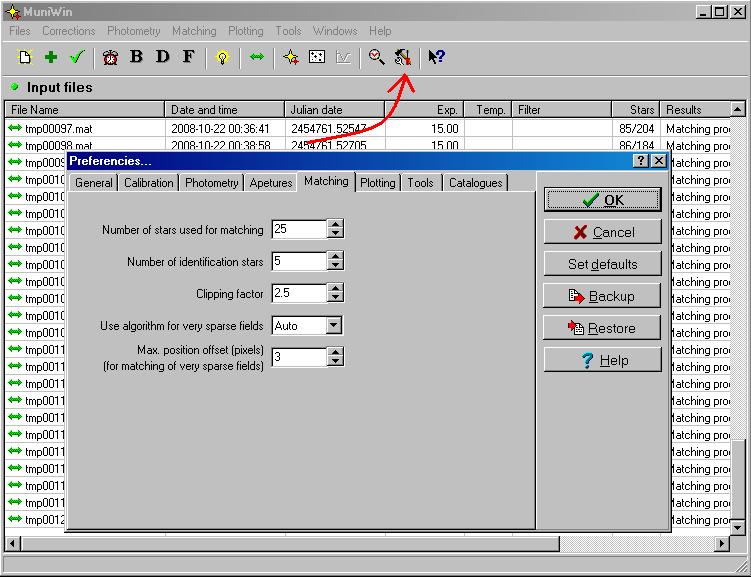Click the yellow light bulb photometry icon
751x577 pixels.
[222, 57]
